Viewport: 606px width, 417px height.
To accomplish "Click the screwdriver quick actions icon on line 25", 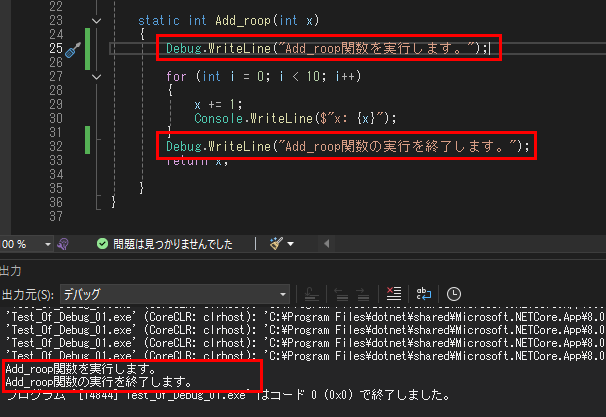I will 72,50.
